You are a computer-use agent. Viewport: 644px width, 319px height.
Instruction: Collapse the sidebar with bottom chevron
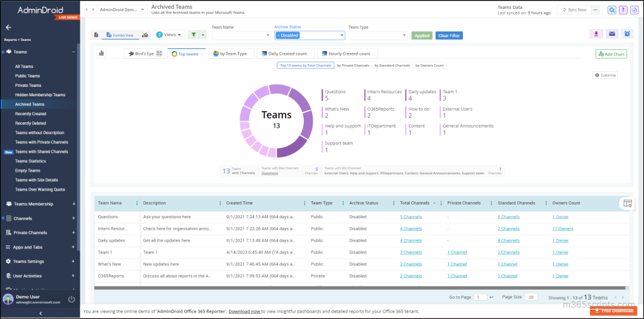point(40,314)
